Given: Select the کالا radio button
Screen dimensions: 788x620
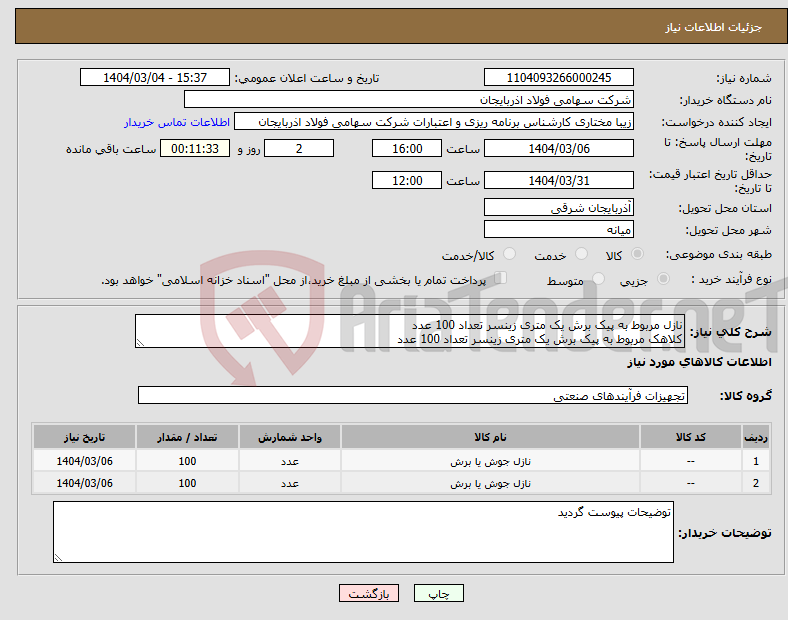Looking at the screenshot, I should [x=637, y=254].
